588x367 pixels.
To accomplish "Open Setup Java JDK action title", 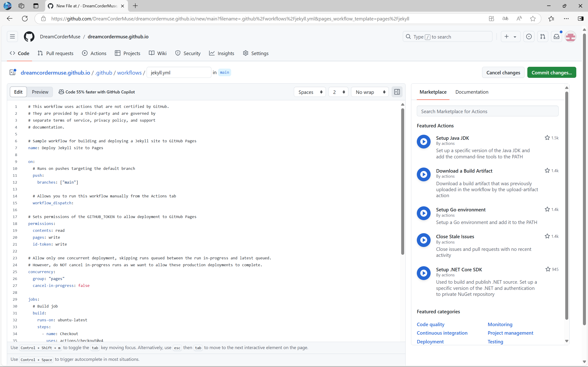I will click(452, 138).
